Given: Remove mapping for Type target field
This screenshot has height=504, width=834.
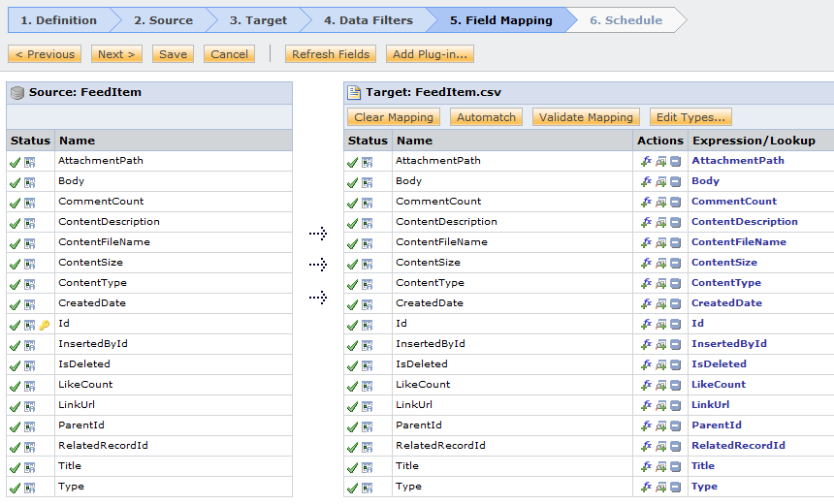Looking at the screenshot, I should point(676,487).
